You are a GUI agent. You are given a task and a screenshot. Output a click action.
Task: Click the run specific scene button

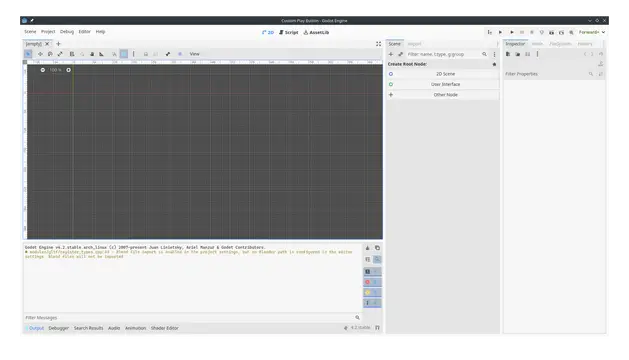(x=561, y=32)
